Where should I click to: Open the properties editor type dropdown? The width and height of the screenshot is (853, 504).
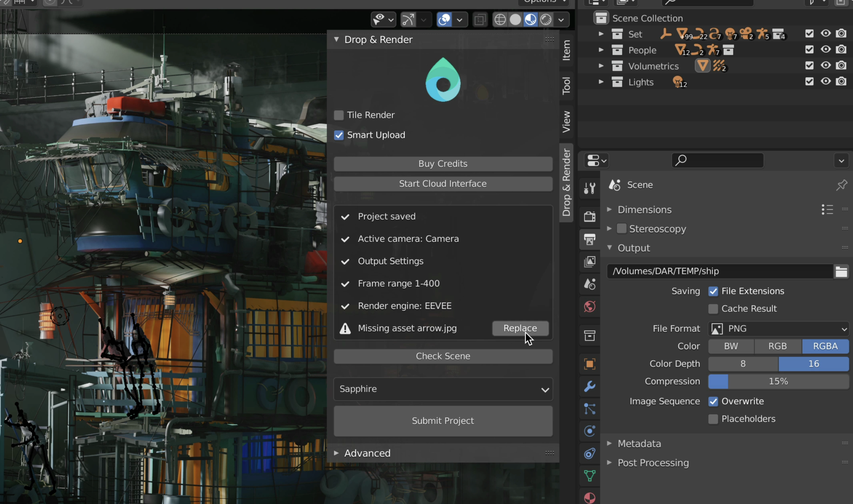597,161
